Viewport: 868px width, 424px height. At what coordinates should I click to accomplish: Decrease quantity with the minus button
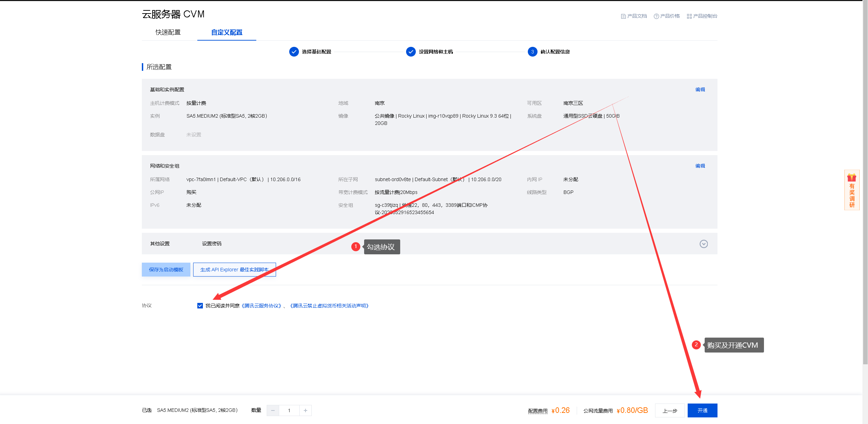[273, 410]
